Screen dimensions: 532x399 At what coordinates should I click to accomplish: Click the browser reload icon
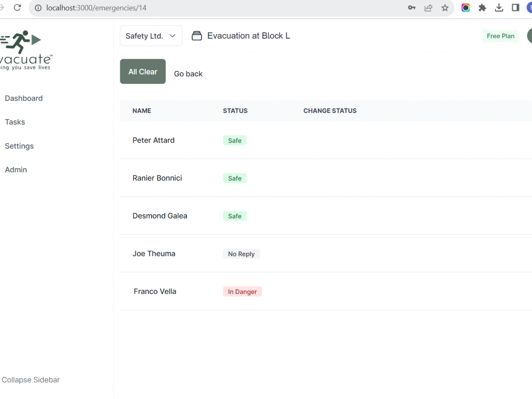coord(17,7)
